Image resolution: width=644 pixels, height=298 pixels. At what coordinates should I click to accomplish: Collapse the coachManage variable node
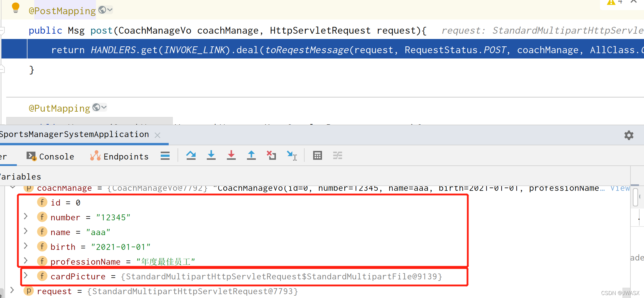point(13,187)
